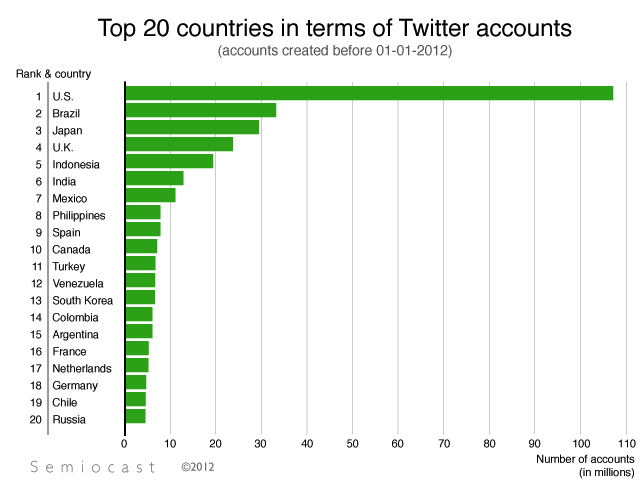The height and width of the screenshot is (485, 640).
Task: Select the Philippines label
Action: [x=78, y=215]
